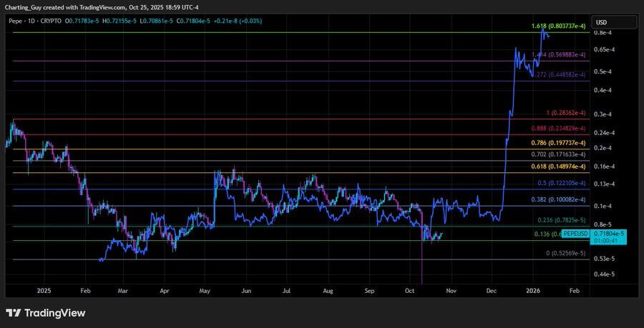The width and height of the screenshot is (644, 328).
Task: Select the Oct label on time axis
Action: (410, 291)
